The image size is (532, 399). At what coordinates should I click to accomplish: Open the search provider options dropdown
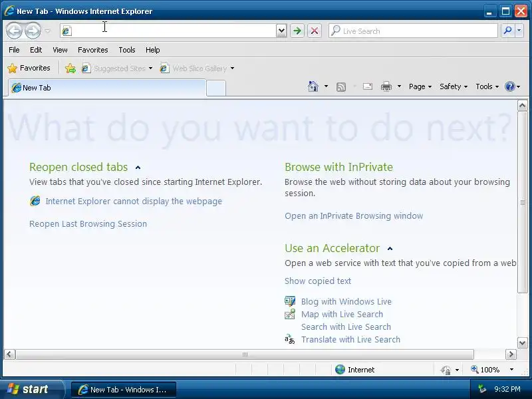pos(519,31)
